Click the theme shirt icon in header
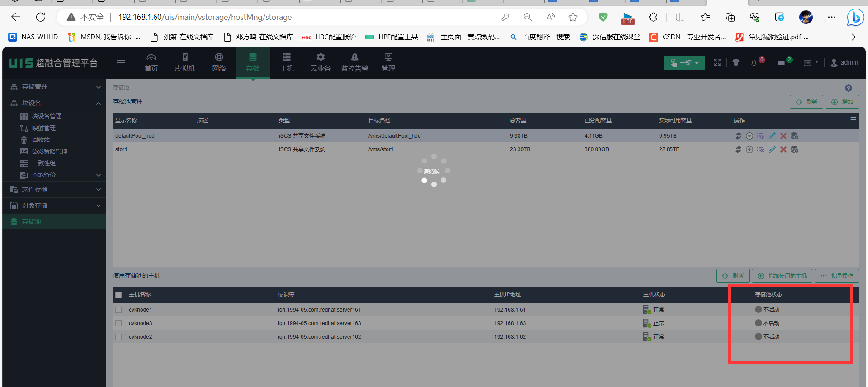 tap(736, 63)
